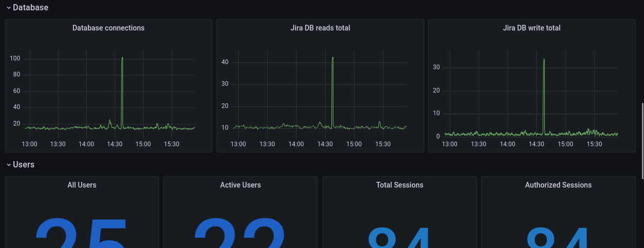Open the Jira DB write total panel title
Image resolution: width=644 pixels, height=248 pixels.
[532, 28]
